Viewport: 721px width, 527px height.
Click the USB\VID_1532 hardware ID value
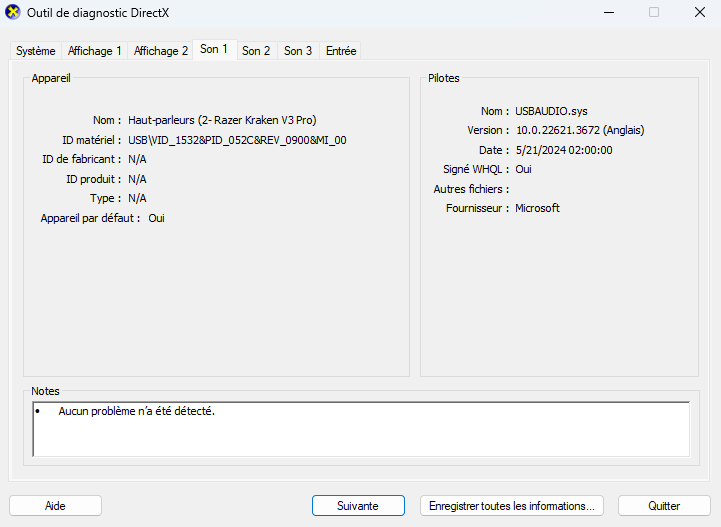point(237,140)
